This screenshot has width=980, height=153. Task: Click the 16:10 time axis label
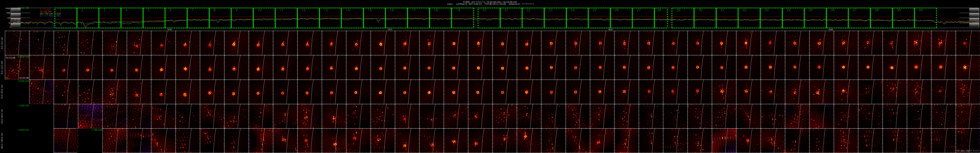point(390,29)
